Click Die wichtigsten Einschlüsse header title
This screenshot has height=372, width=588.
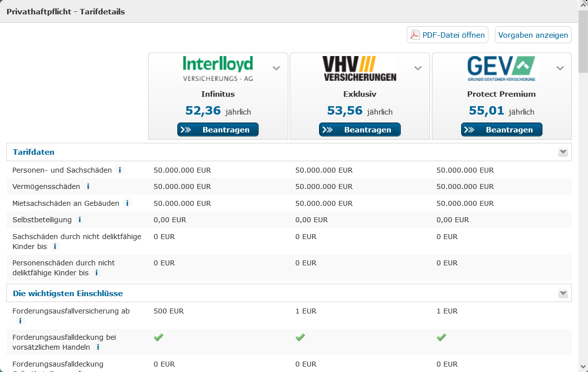68,294
